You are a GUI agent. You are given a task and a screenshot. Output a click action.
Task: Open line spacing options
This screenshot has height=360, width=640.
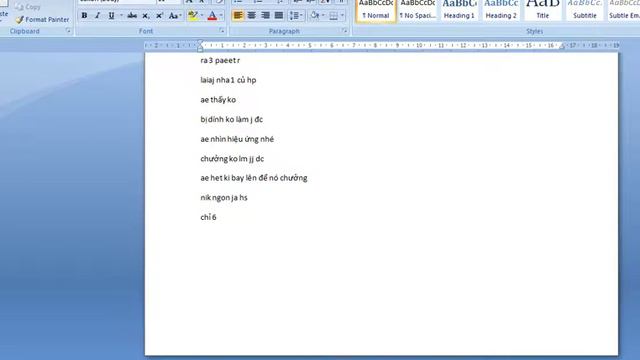point(296,16)
